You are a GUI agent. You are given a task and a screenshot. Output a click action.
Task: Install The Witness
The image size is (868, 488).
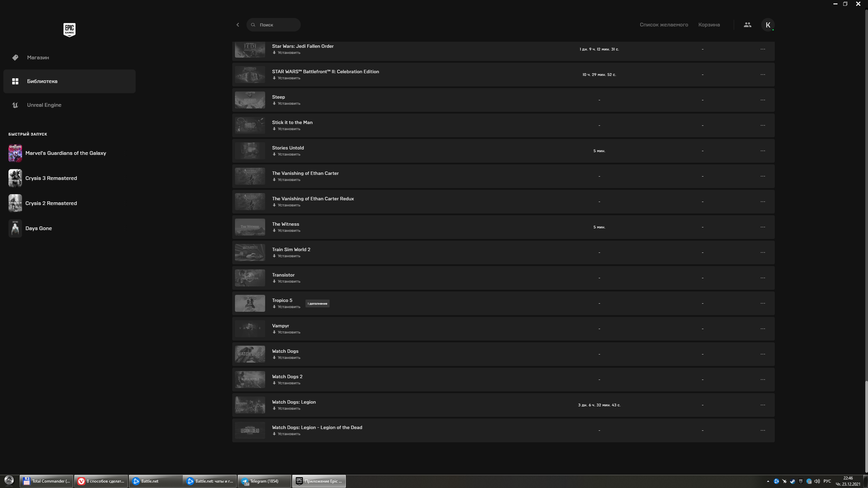[x=287, y=231]
